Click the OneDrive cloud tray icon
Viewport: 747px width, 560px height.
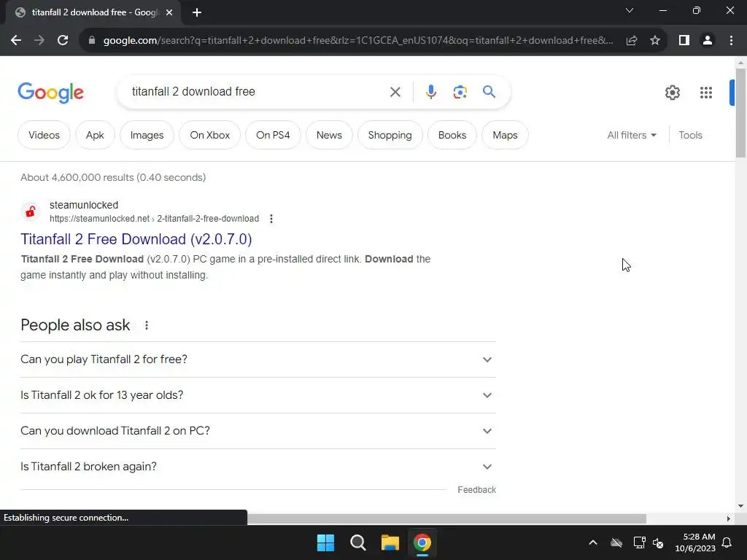[616, 542]
